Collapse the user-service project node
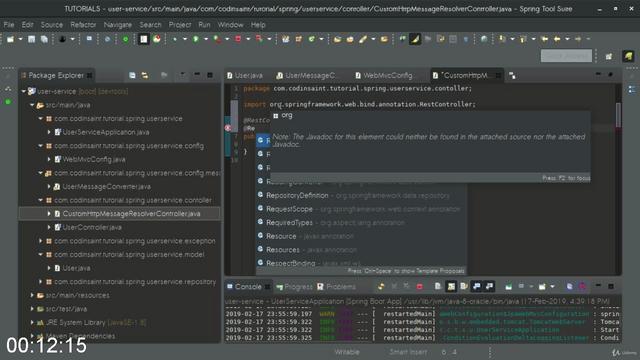The image size is (640, 360). tap(24, 91)
